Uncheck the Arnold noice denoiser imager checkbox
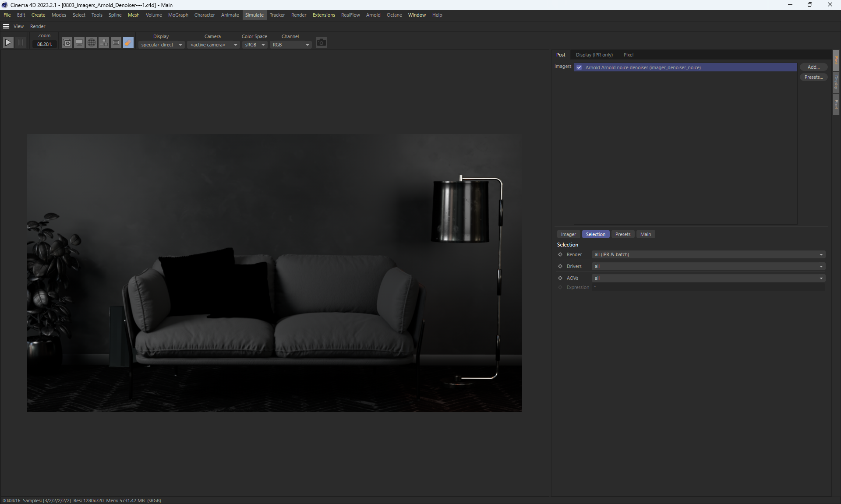This screenshot has width=841, height=504. [x=579, y=67]
